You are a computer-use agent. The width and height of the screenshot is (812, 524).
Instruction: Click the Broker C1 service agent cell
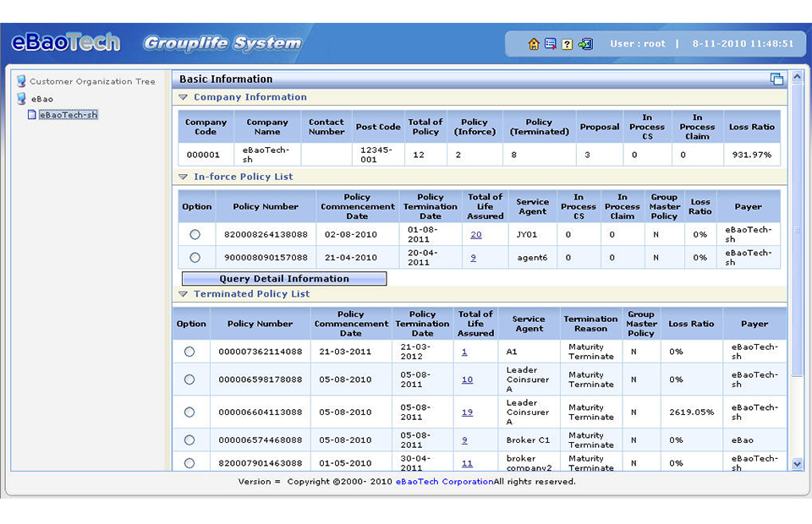529,440
